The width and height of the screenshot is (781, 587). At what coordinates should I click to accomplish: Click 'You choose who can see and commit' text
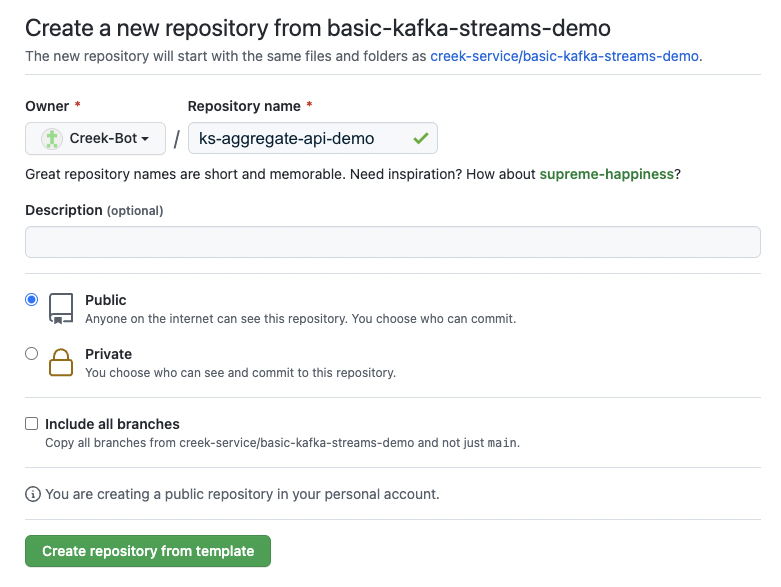tap(241, 372)
